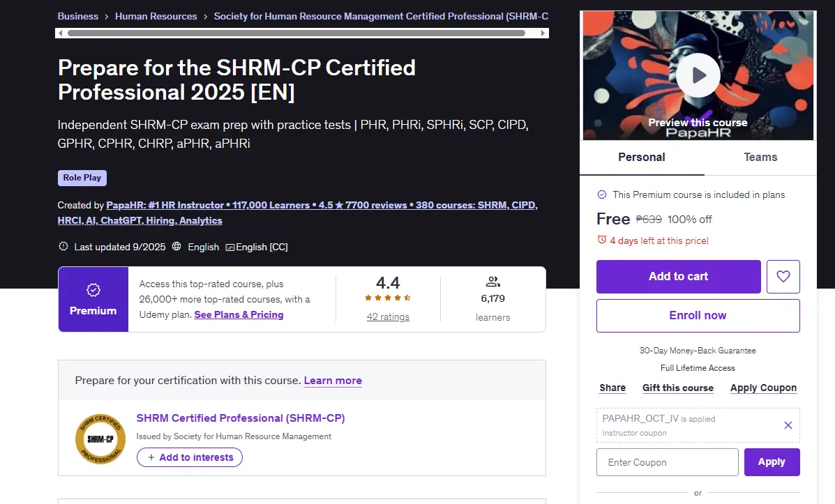Click the Free price label
Viewport: 835px width, 504px height.
[613, 219]
